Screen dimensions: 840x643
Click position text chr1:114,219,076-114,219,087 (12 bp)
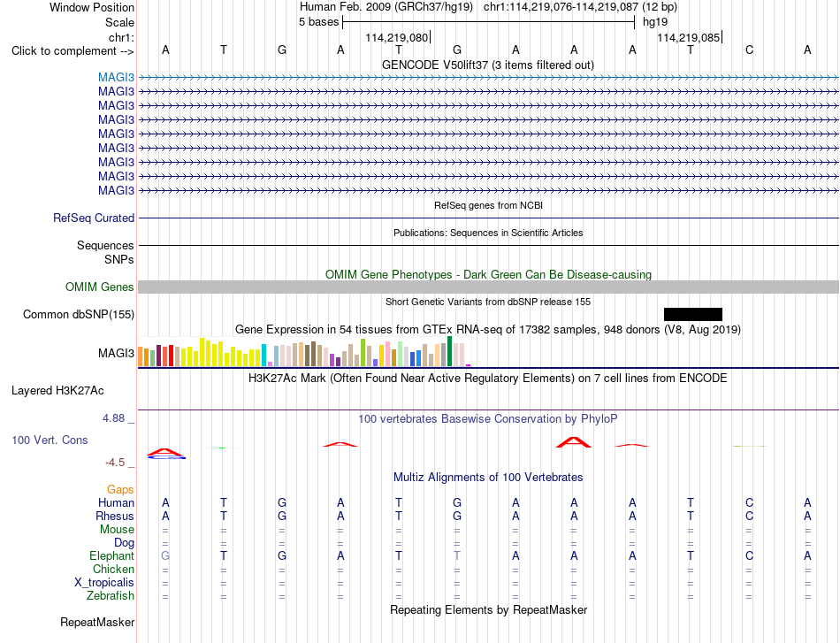pos(580,7)
